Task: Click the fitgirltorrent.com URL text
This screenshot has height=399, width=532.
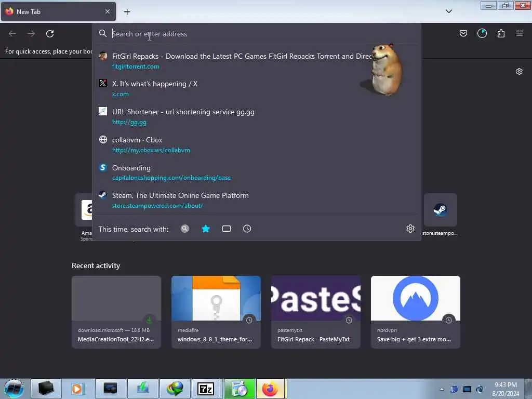Action: 136,66
